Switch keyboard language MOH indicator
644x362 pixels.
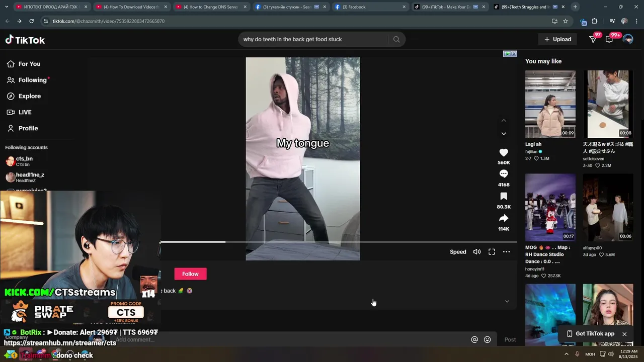pyautogui.click(x=590, y=354)
